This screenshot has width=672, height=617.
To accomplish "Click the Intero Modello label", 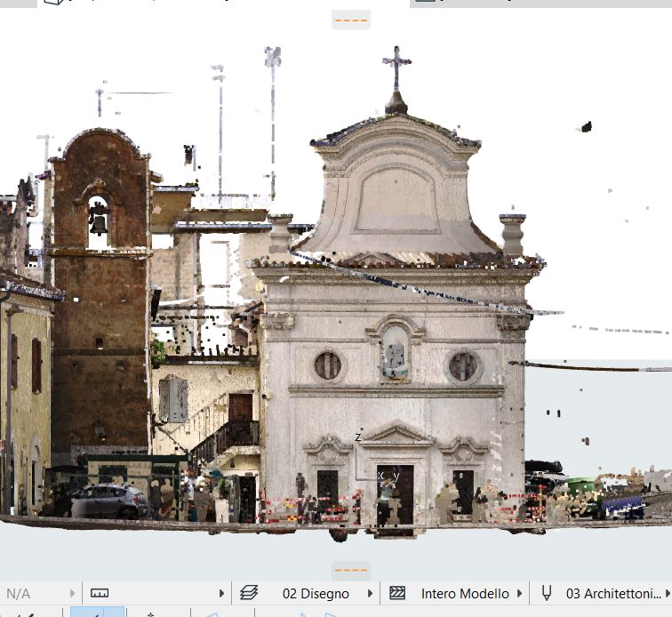I will tap(465, 593).
